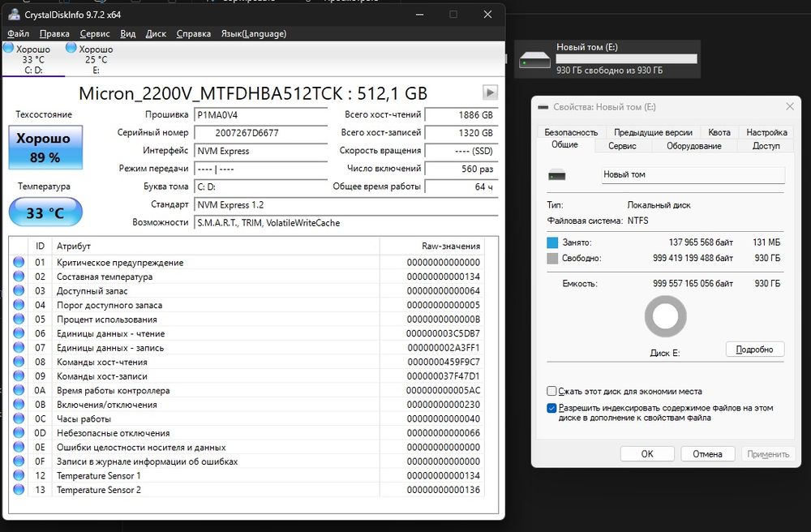This screenshot has height=532, width=811.
Task: Click the next disk arrow button
Action: tap(490, 92)
